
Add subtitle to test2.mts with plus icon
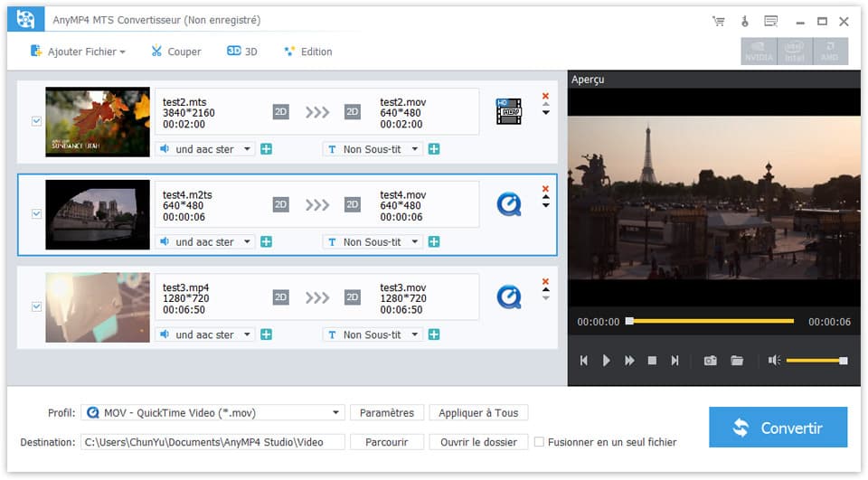pyautogui.click(x=434, y=149)
